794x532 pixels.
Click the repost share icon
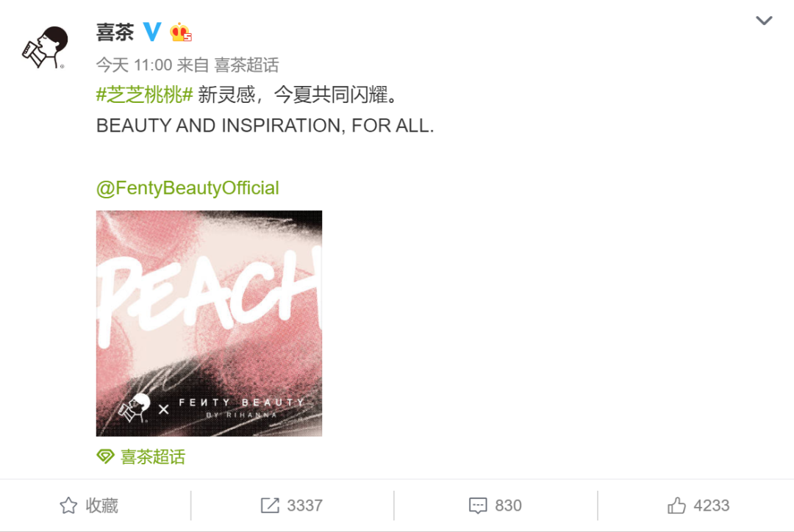pyautogui.click(x=270, y=505)
